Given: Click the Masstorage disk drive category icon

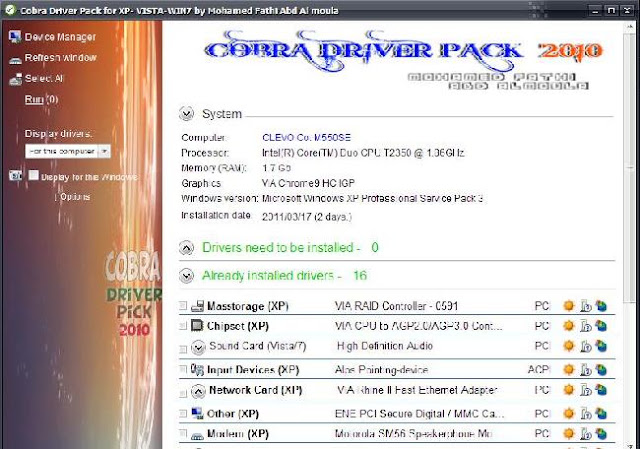Looking at the screenshot, I should click(x=197, y=305).
